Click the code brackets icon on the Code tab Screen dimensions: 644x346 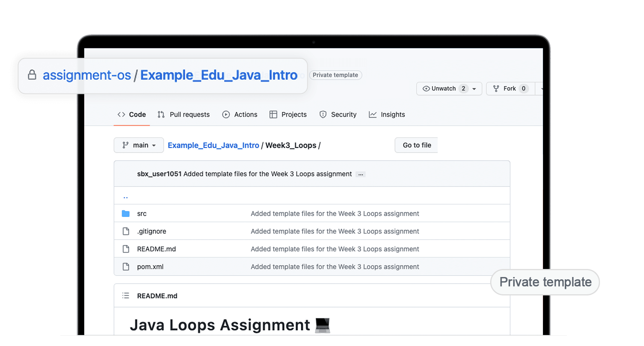pyautogui.click(x=121, y=114)
